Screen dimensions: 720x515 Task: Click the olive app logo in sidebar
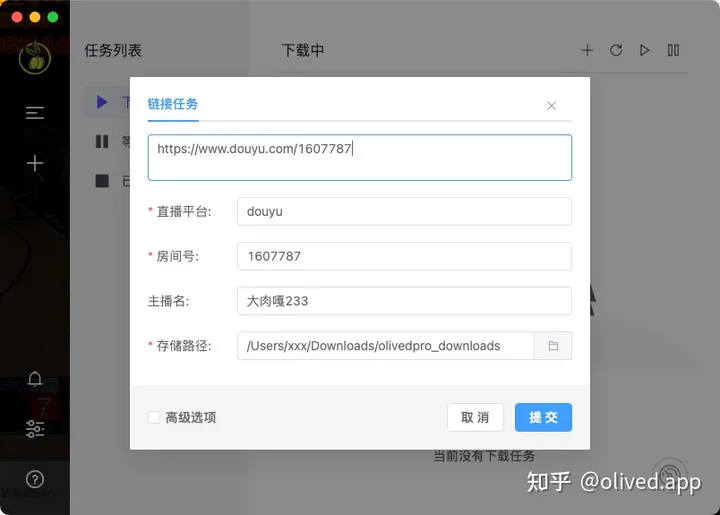point(34,57)
